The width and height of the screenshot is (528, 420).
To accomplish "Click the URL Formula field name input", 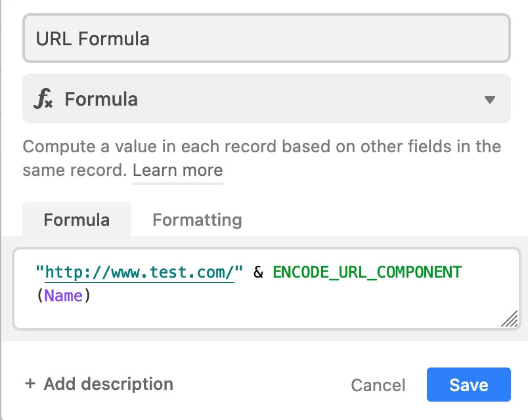I will pyautogui.click(x=267, y=38).
